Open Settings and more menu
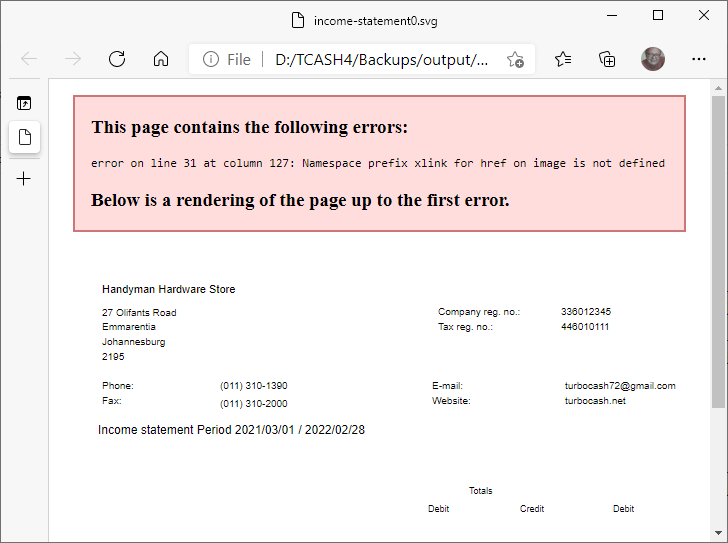The height and width of the screenshot is (543, 728). tap(699, 59)
